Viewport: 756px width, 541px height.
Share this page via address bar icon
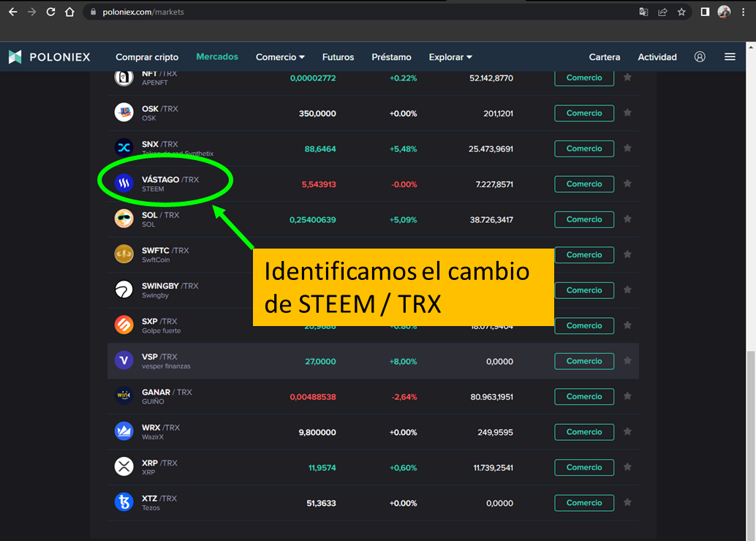(x=662, y=12)
